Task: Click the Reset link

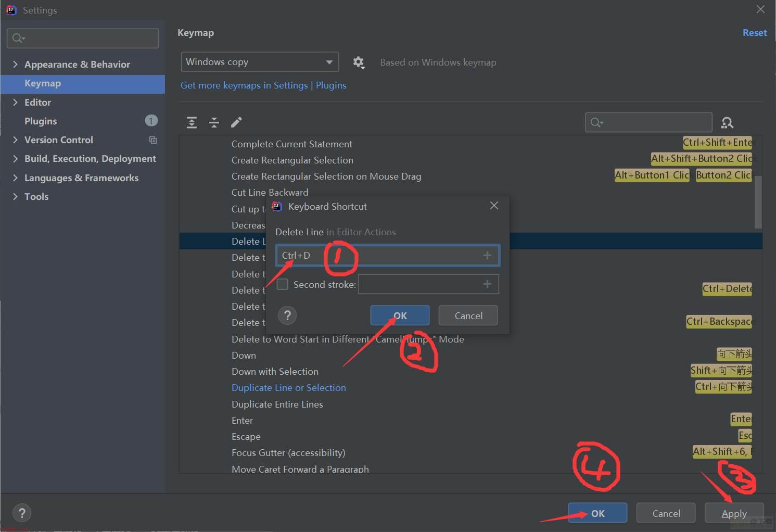Action: pyautogui.click(x=755, y=33)
